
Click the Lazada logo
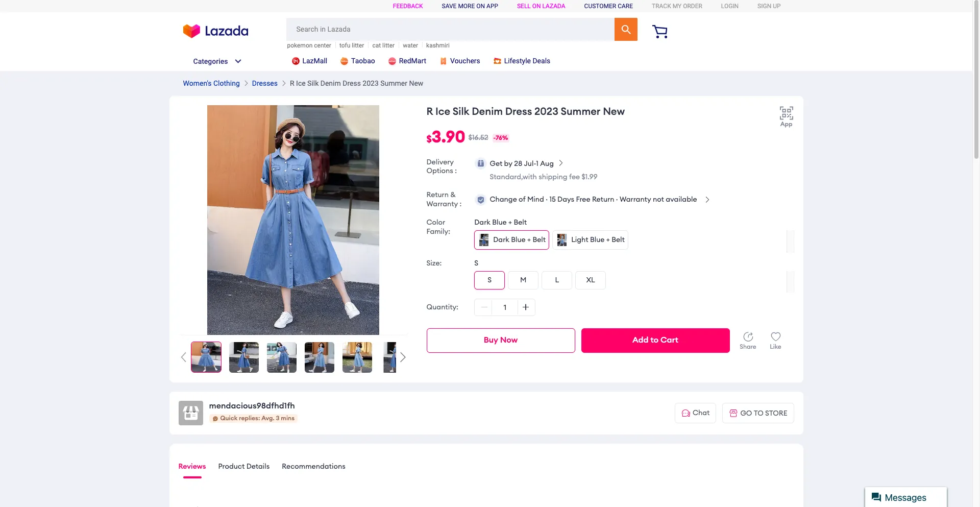click(x=215, y=31)
